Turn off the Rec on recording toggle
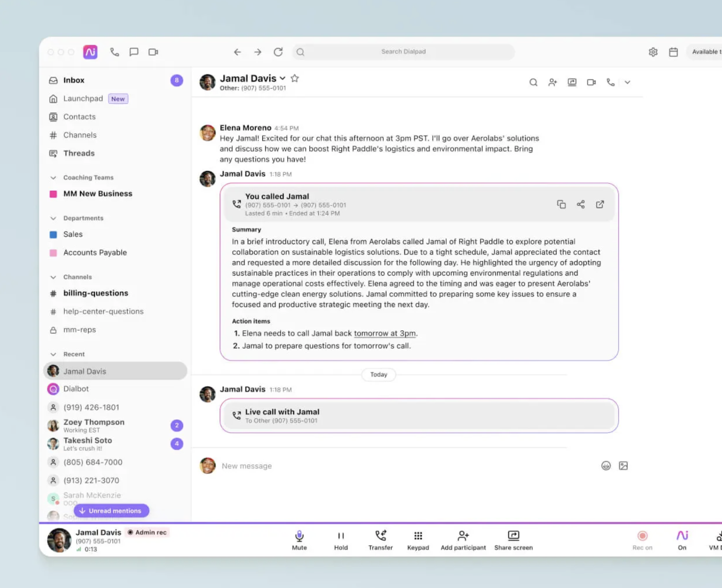Viewport: 722px width, 588px height. tap(642, 536)
